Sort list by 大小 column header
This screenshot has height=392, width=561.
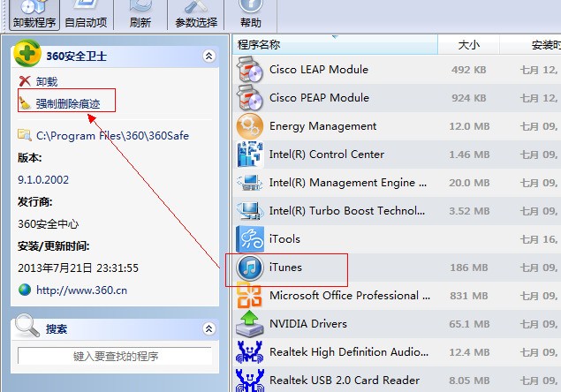pos(468,45)
